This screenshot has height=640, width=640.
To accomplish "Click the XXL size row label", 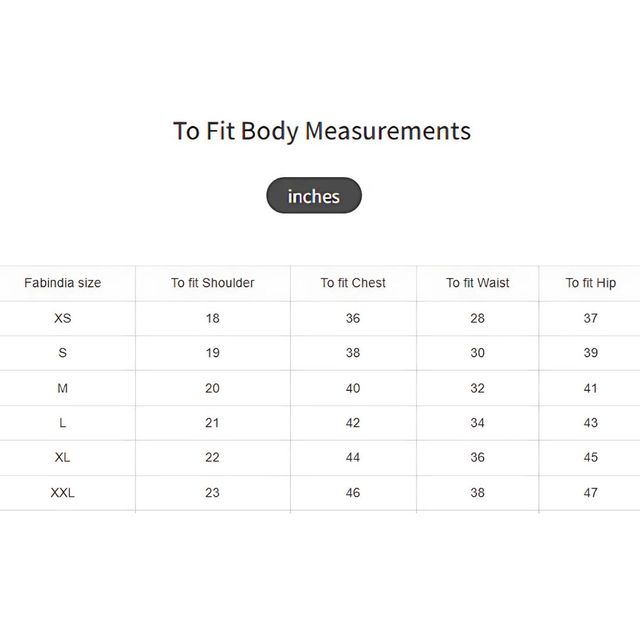I will pos(62,493).
